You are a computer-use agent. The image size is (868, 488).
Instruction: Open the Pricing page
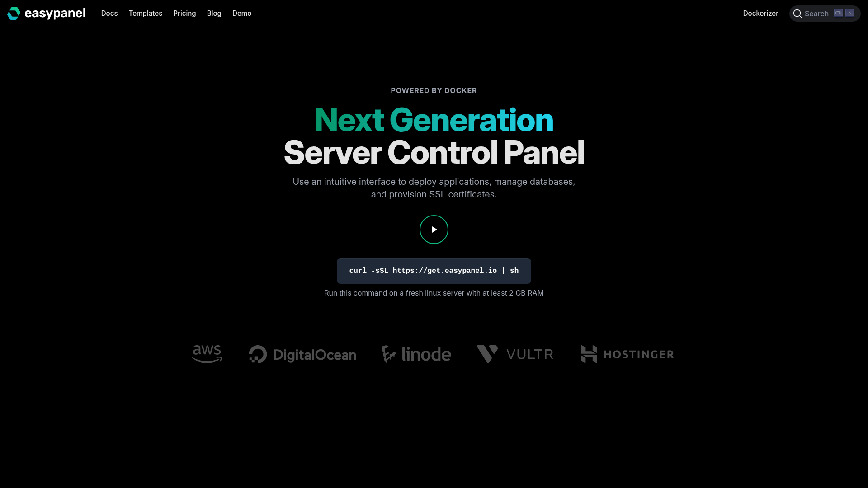184,14
